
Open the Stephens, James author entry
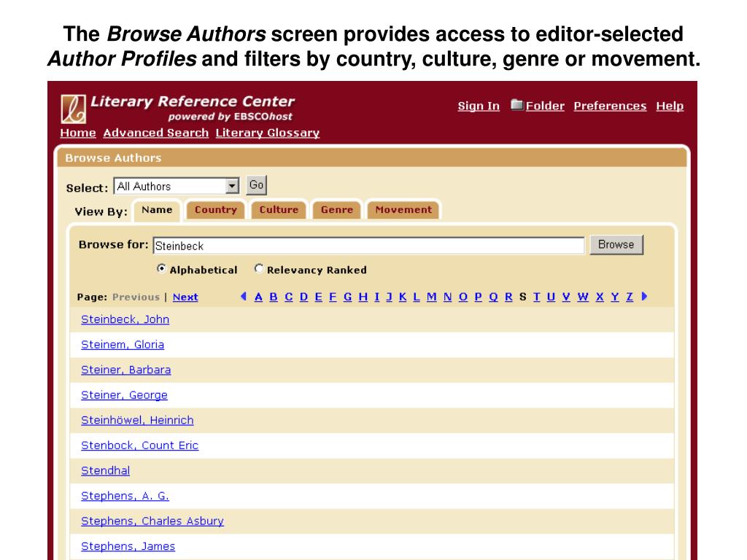click(x=128, y=547)
